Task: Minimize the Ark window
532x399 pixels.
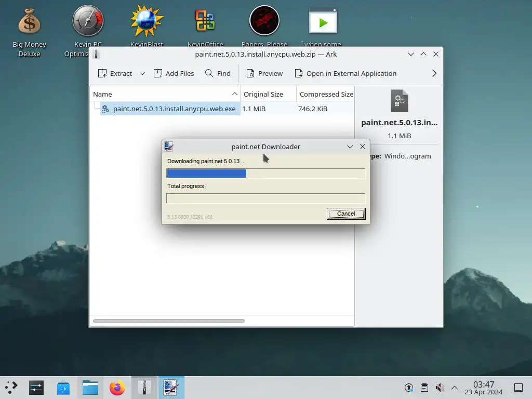Action: pyautogui.click(x=410, y=54)
